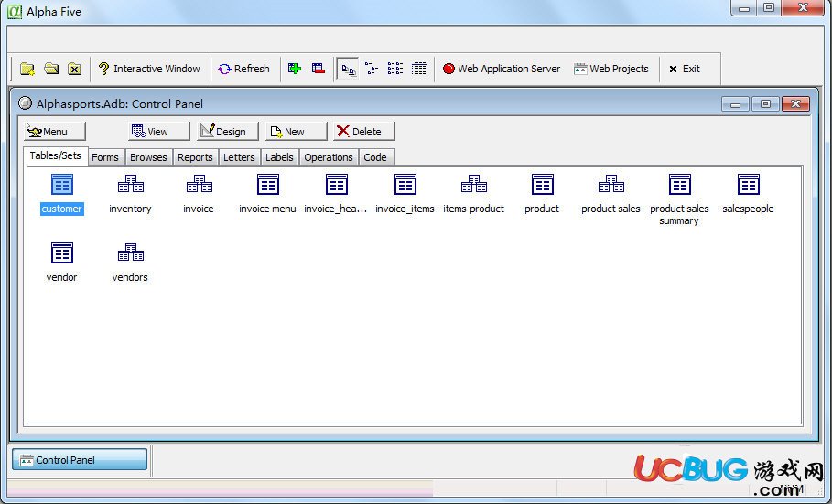832x504 pixels.
Task: Start the Web Application Server
Action: click(x=502, y=69)
